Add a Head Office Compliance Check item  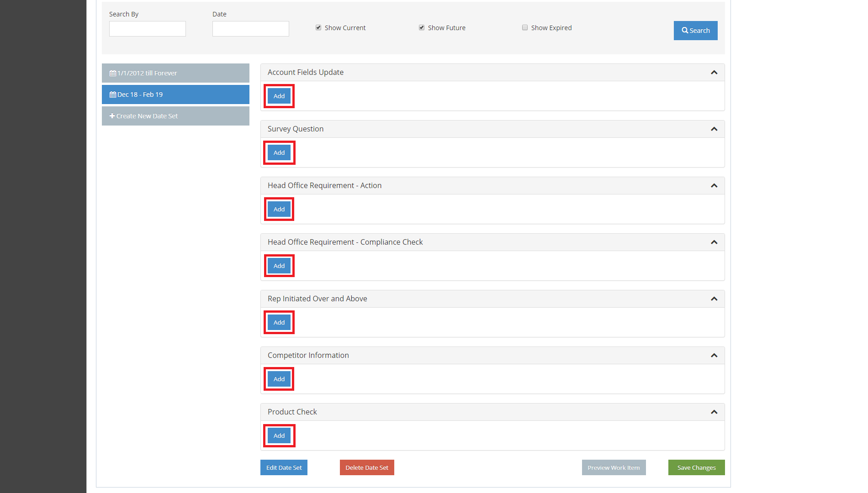coord(279,266)
